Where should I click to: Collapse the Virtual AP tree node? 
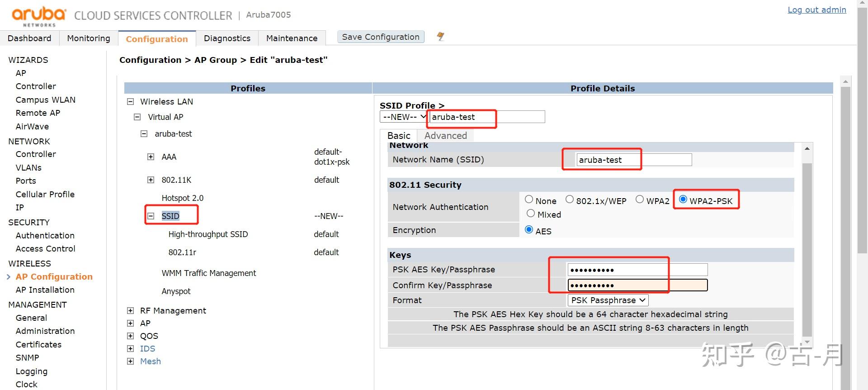(137, 117)
